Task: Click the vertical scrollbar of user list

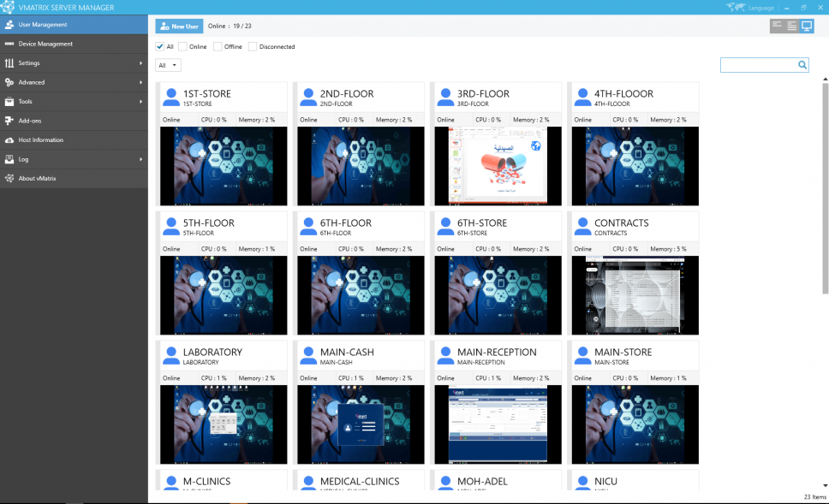Action: coord(825,188)
